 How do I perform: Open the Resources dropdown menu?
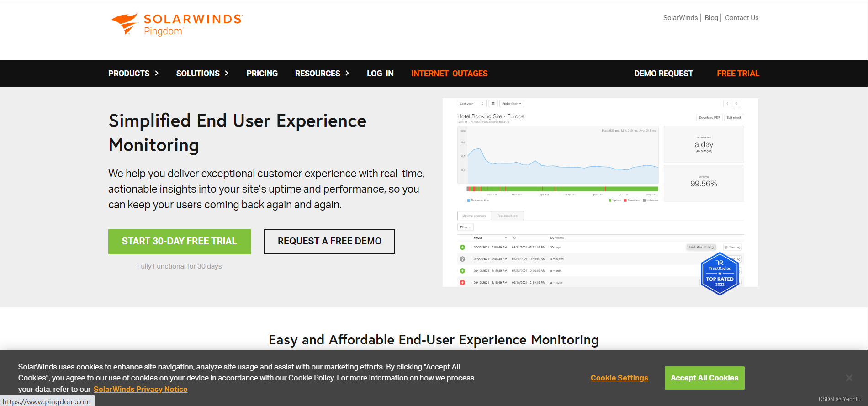322,74
